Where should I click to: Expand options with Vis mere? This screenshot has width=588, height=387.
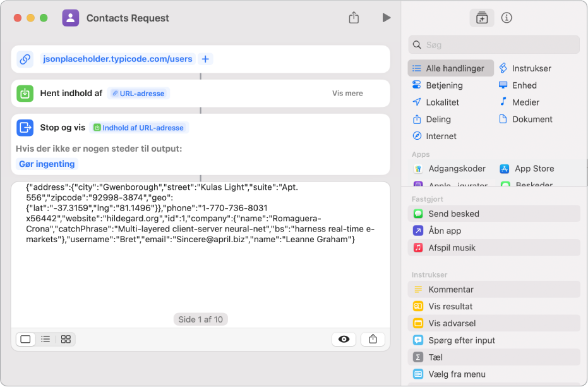(347, 94)
